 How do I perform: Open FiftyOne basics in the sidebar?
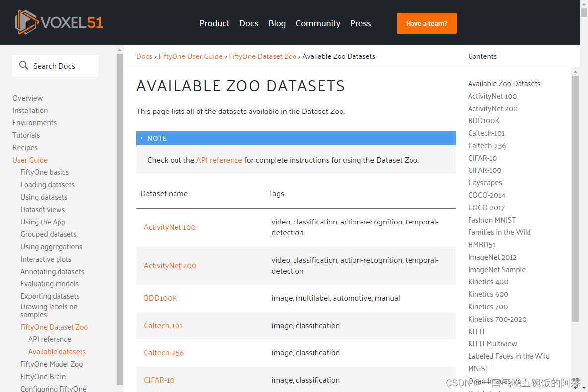tap(45, 172)
